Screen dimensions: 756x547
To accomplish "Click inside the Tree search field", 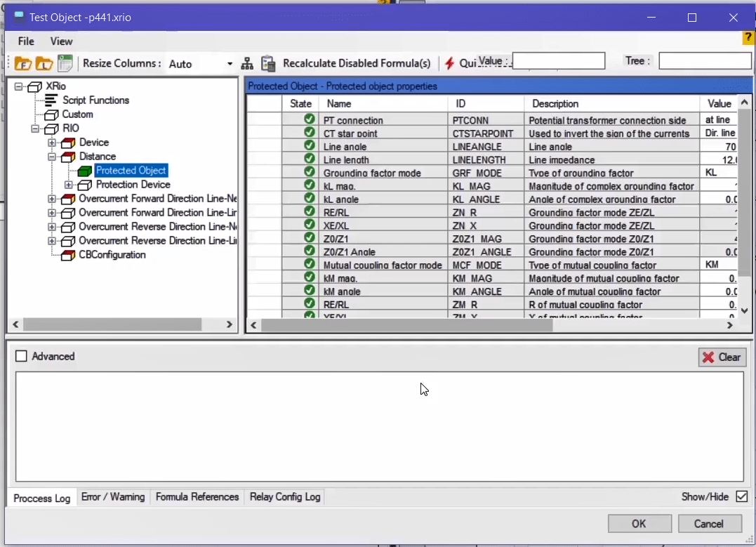I will tap(704, 61).
